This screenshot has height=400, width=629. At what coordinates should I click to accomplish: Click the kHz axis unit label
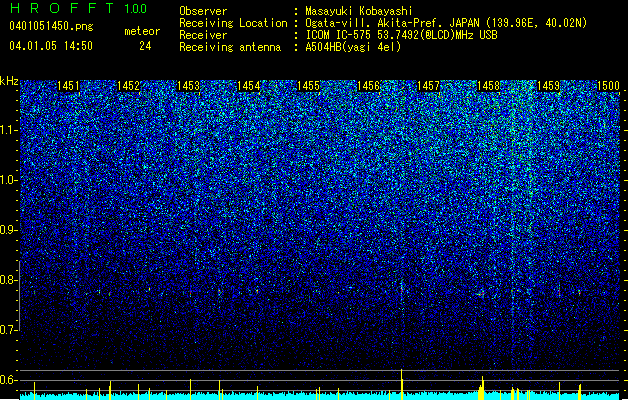coord(9,81)
